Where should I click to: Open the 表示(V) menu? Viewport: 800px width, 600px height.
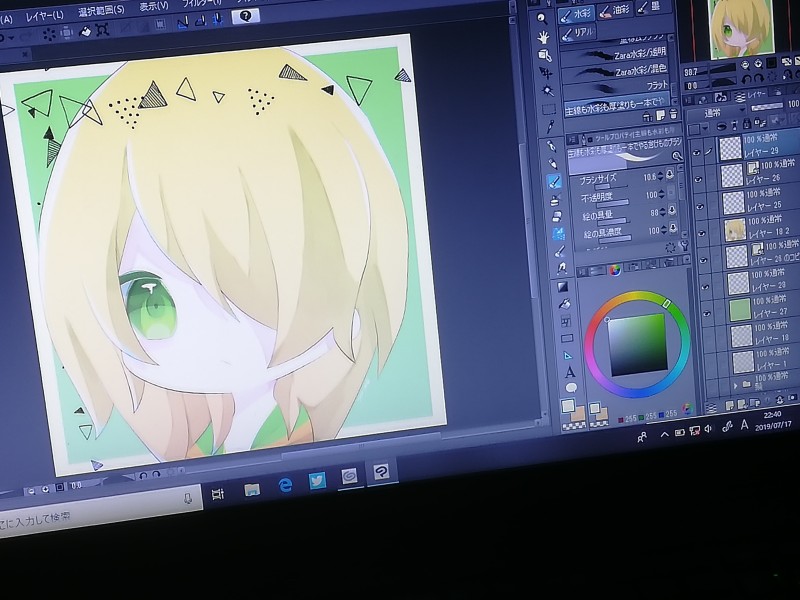154,6
